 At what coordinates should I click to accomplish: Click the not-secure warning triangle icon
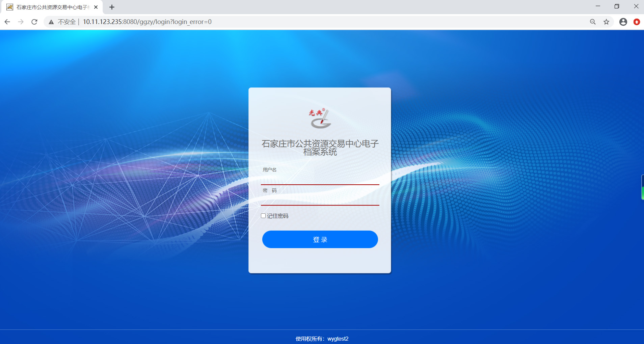pyautogui.click(x=51, y=22)
